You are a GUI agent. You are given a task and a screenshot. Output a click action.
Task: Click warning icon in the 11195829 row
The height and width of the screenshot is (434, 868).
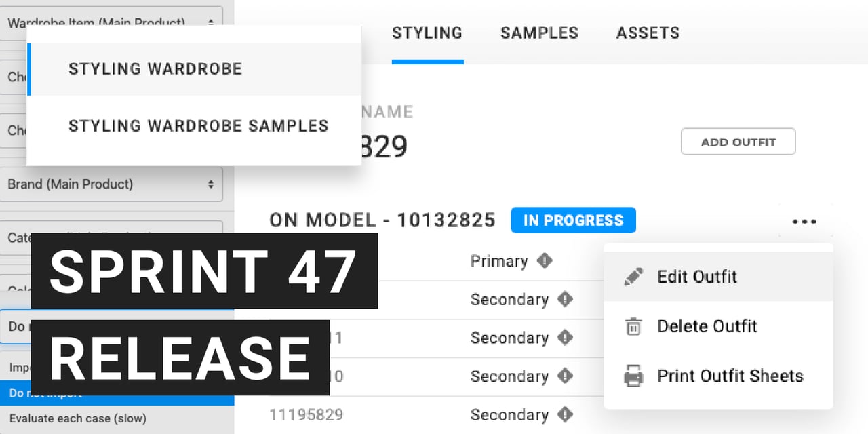pos(565,414)
